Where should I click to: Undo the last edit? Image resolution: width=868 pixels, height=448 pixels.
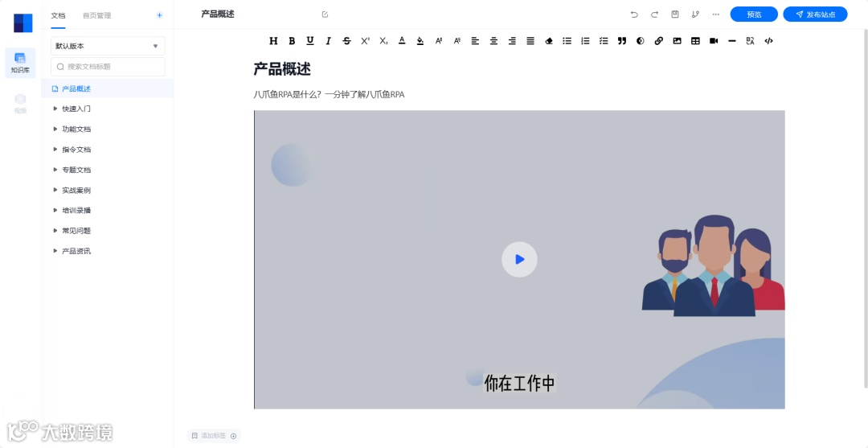pyautogui.click(x=634, y=14)
